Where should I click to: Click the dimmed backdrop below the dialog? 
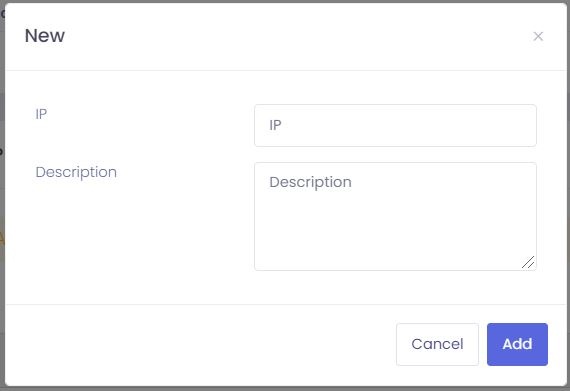click(x=285, y=389)
